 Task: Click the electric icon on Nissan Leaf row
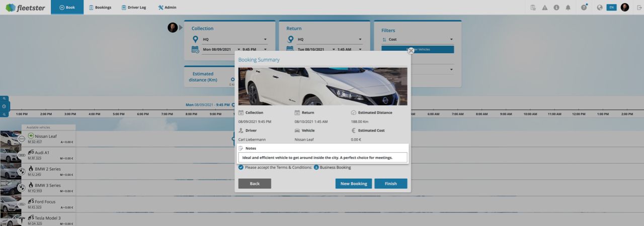coord(31,136)
